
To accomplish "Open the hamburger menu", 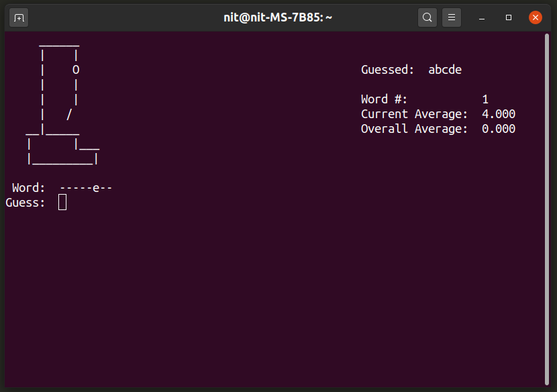I will coord(452,17).
